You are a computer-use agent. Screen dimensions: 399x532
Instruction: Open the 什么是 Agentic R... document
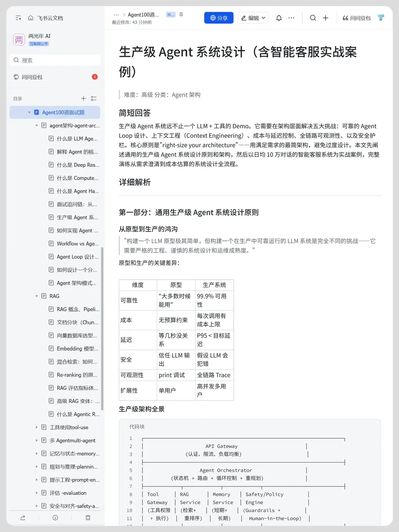pyautogui.click(x=78, y=414)
